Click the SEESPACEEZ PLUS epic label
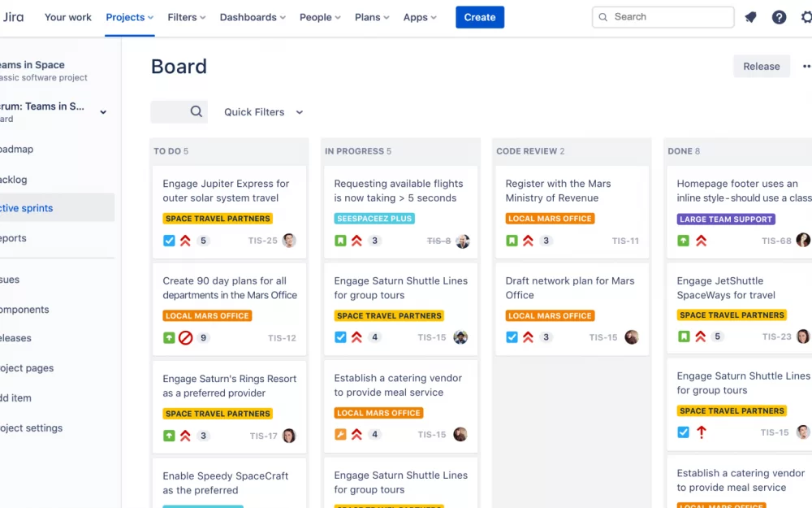812x508 pixels. point(374,219)
